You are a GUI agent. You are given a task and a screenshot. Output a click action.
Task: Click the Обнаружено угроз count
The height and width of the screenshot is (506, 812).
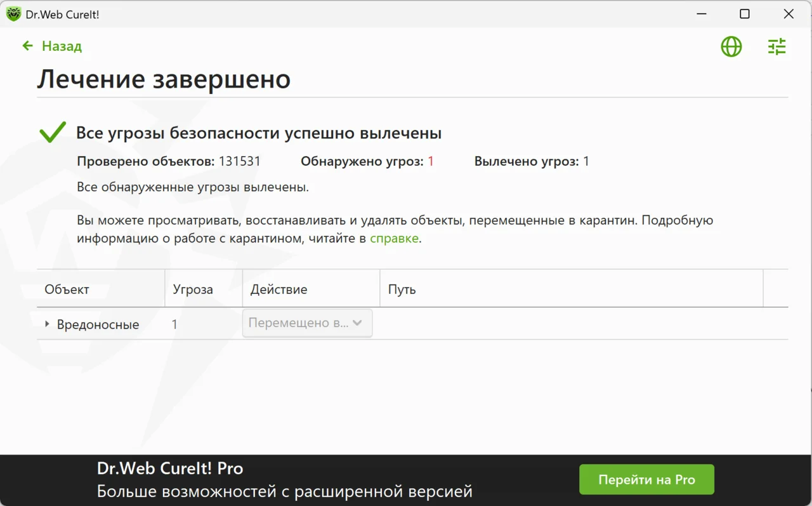click(431, 161)
